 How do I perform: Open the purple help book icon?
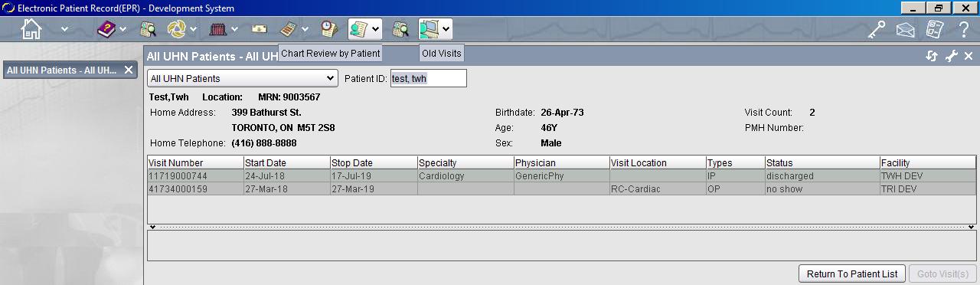pos(106,29)
